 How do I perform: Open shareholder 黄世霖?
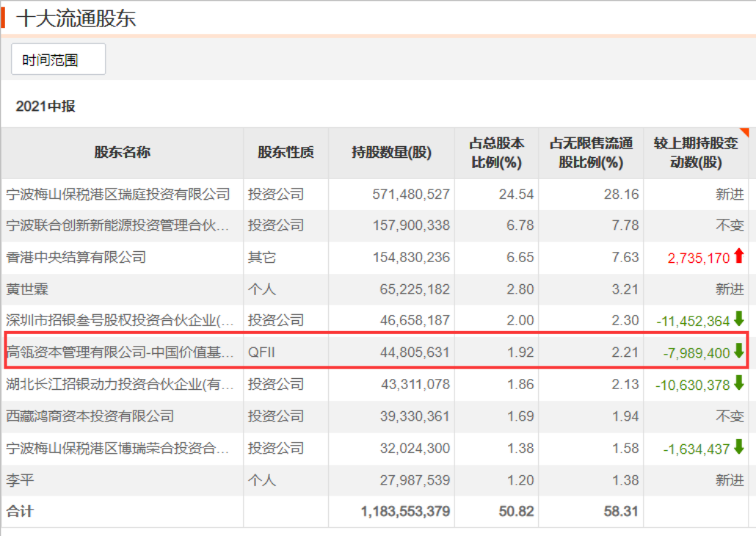point(27,289)
